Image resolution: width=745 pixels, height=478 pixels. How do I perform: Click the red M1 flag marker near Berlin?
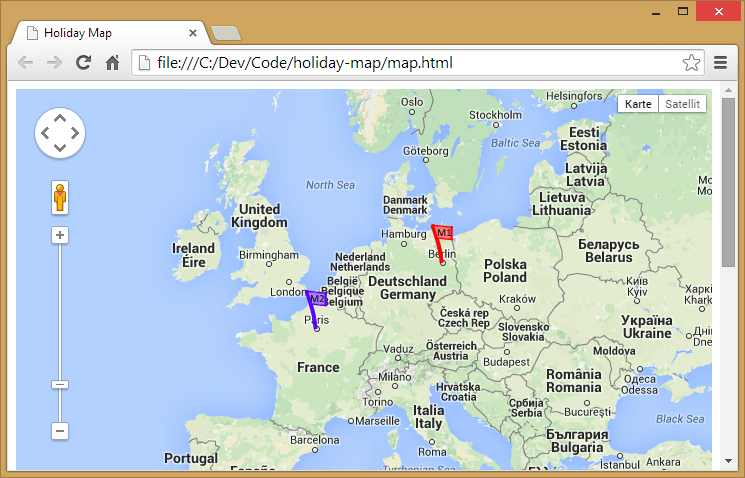coord(443,234)
